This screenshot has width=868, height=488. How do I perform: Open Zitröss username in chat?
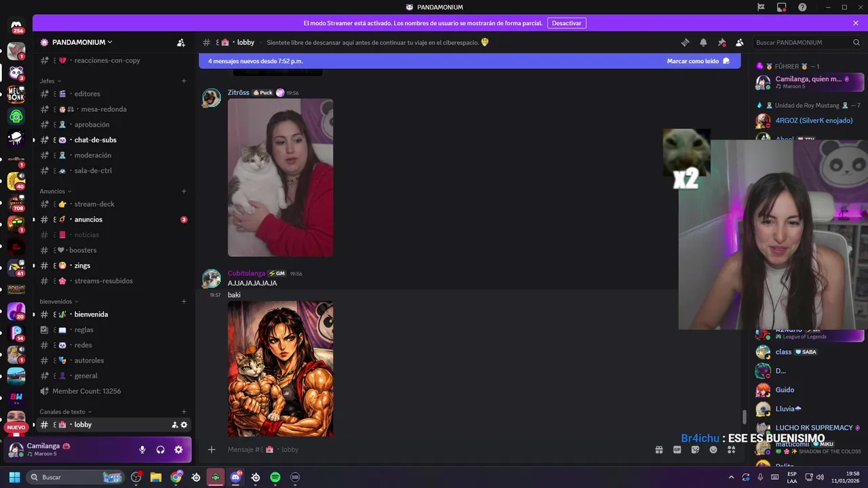pyautogui.click(x=239, y=92)
